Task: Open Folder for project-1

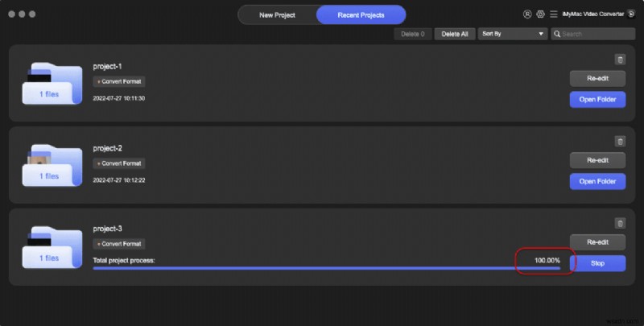Action: pyautogui.click(x=597, y=99)
